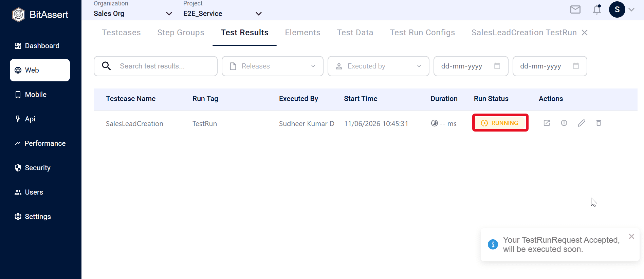
Task: Switch to the Elements tab
Action: (x=302, y=33)
